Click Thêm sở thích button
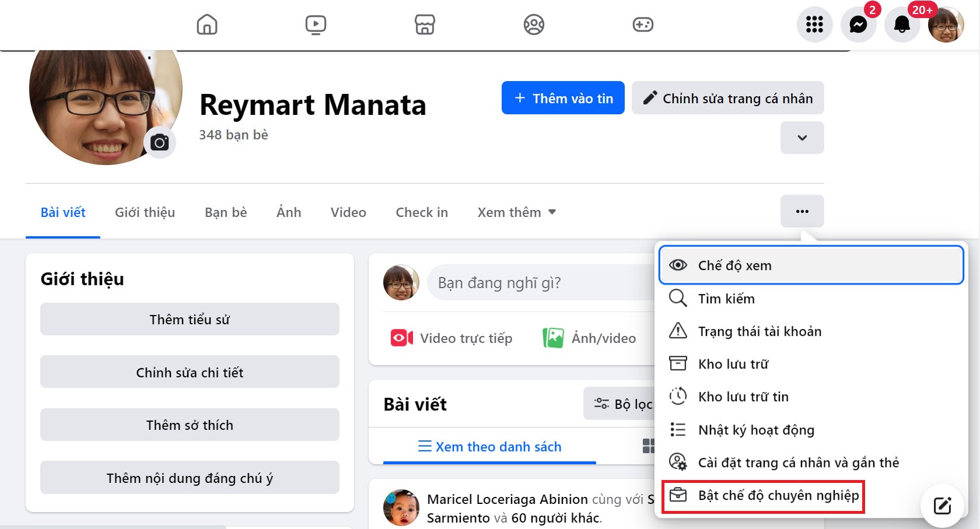 pos(190,425)
